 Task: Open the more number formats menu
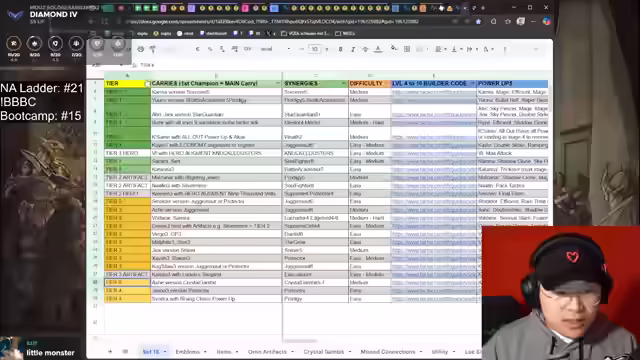coord(247,49)
